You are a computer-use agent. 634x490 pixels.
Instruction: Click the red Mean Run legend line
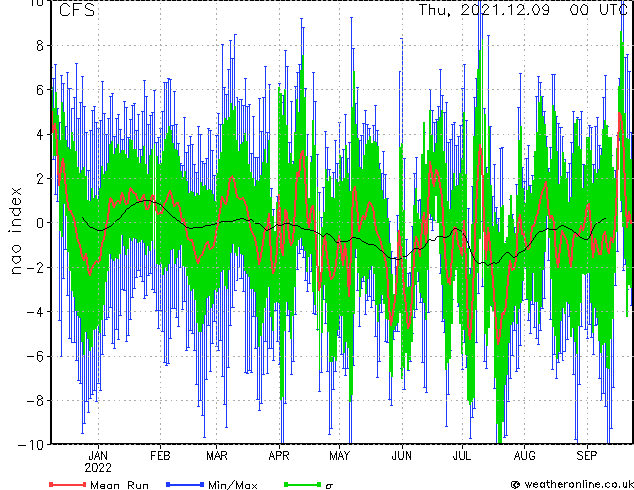click(68, 484)
